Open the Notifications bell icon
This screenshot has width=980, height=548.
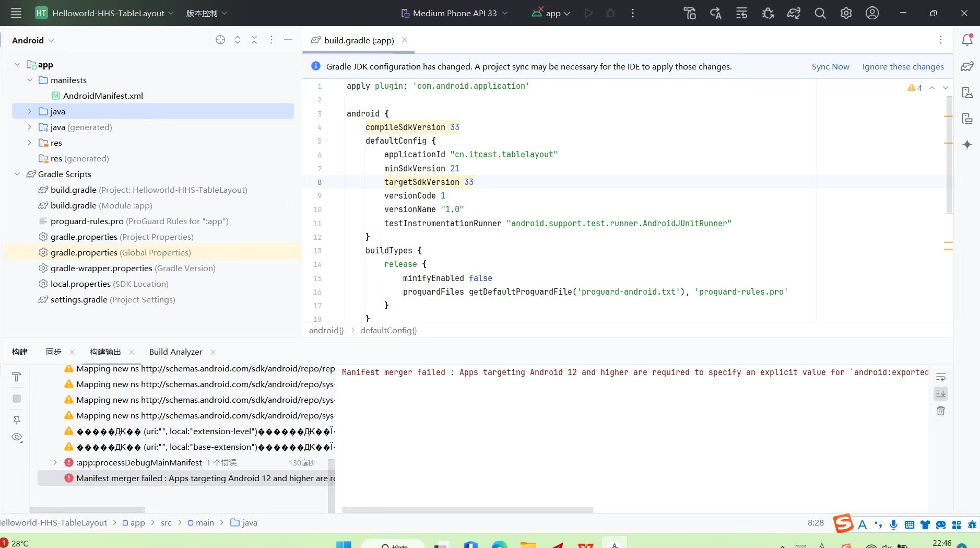pyautogui.click(x=967, y=40)
